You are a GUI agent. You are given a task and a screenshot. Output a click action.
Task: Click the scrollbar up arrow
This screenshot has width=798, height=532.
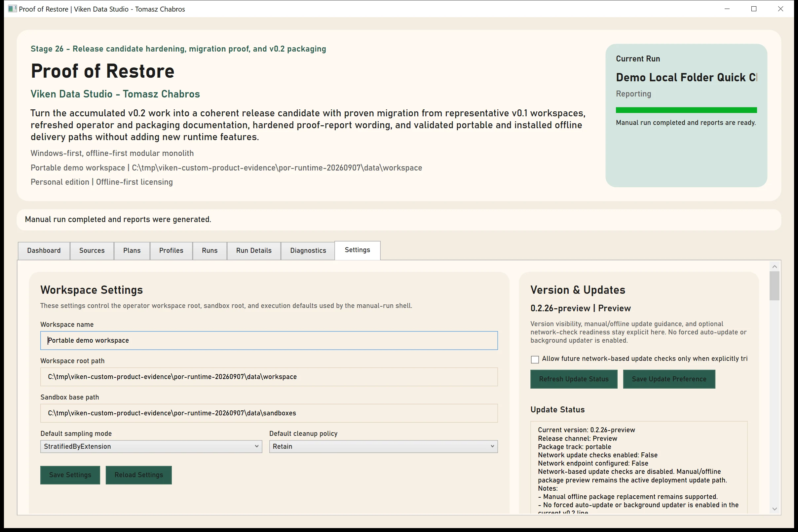(x=775, y=267)
